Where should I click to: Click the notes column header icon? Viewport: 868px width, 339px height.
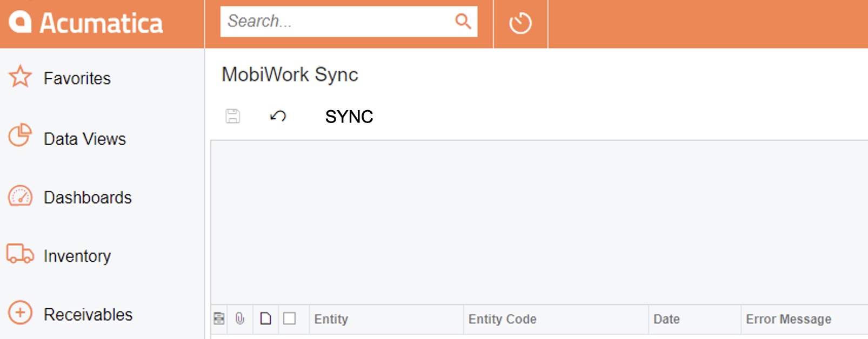[219, 319]
